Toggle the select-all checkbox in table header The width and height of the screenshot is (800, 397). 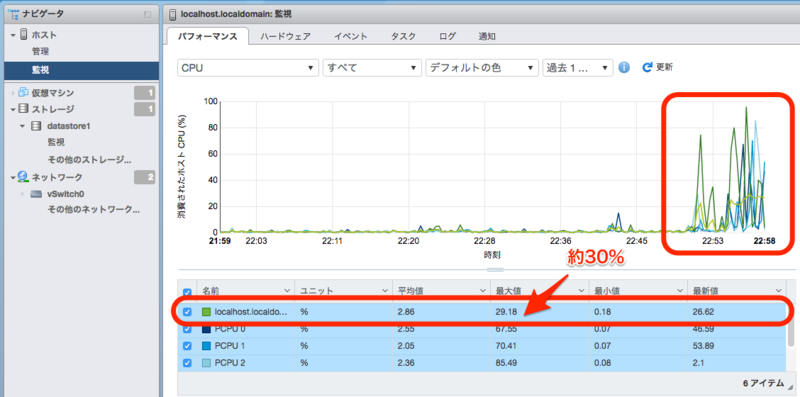[187, 292]
